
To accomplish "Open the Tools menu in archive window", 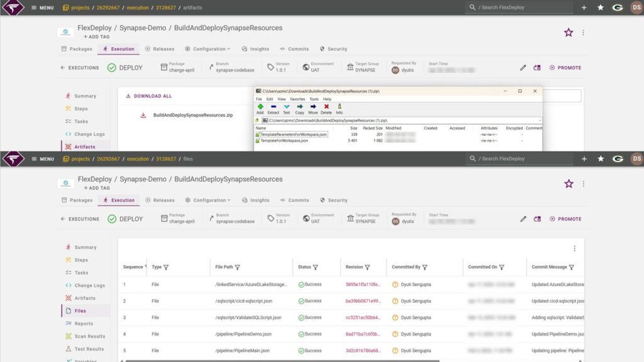I will [314, 99].
